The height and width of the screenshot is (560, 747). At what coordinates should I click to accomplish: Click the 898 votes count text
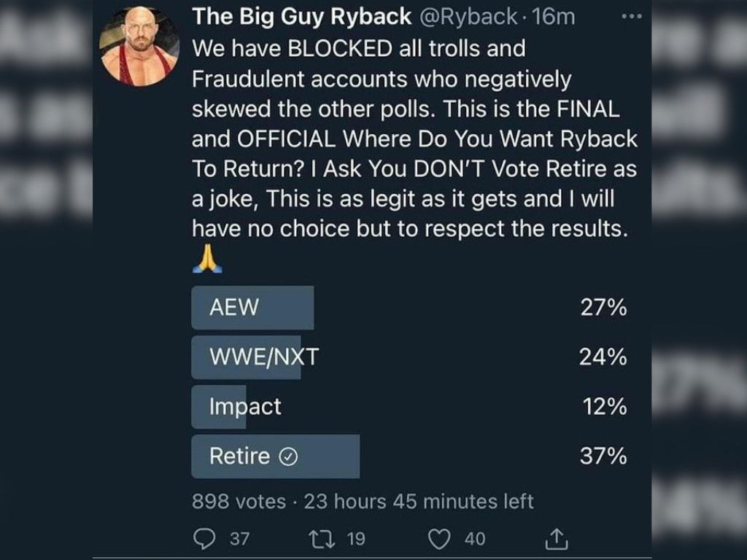coord(239,502)
